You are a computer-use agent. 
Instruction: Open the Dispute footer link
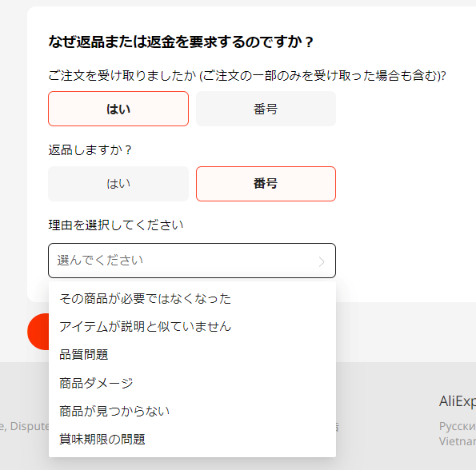[x=30, y=426]
